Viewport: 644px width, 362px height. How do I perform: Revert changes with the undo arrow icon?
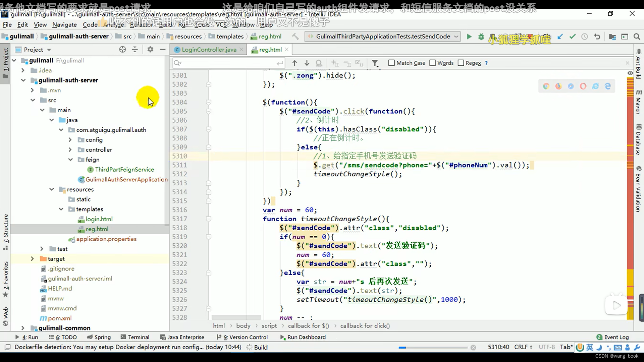(x=597, y=37)
